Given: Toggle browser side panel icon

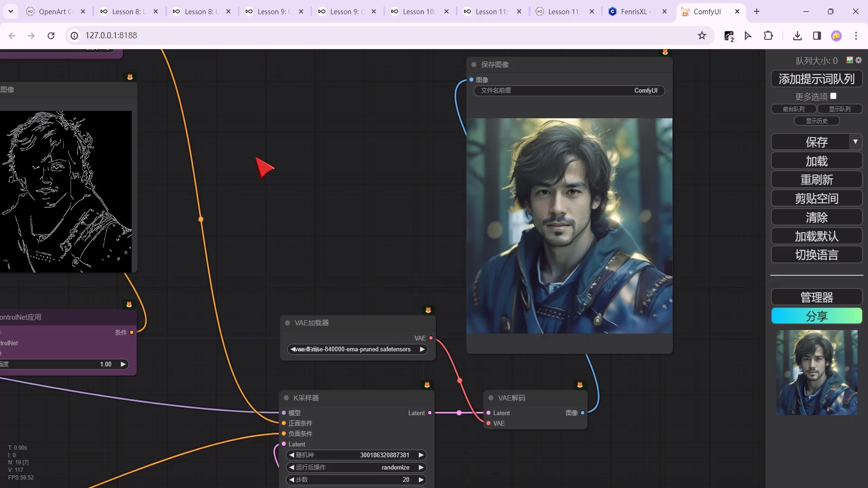Looking at the screenshot, I should point(817,35).
